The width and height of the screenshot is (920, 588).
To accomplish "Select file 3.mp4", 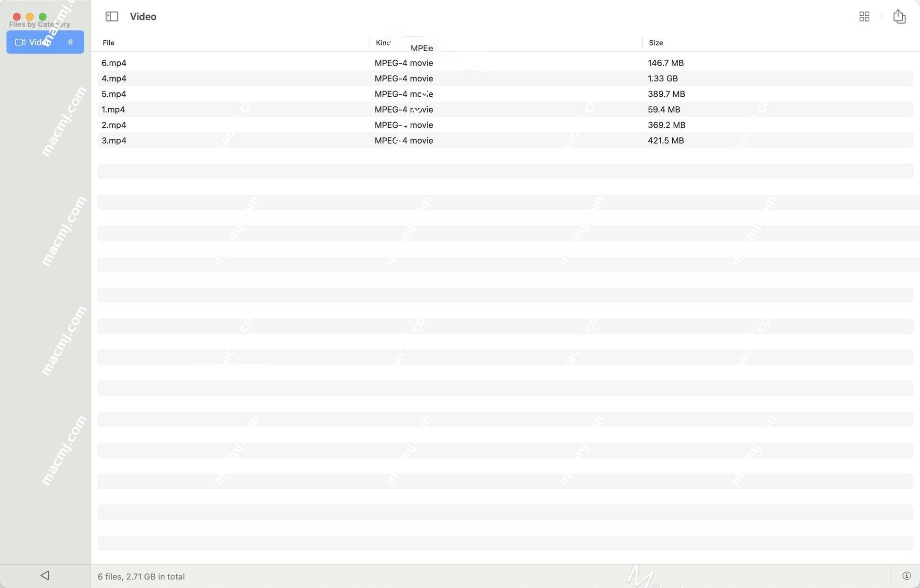I will click(114, 140).
